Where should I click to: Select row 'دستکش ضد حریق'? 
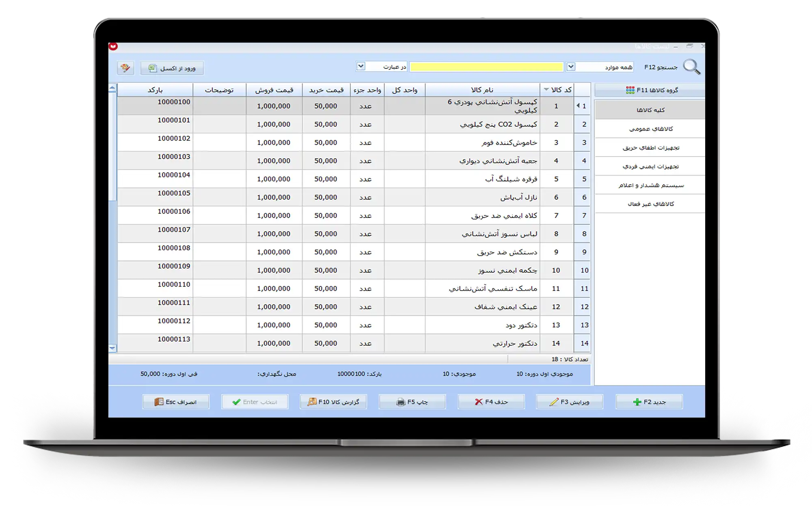coord(354,252)
